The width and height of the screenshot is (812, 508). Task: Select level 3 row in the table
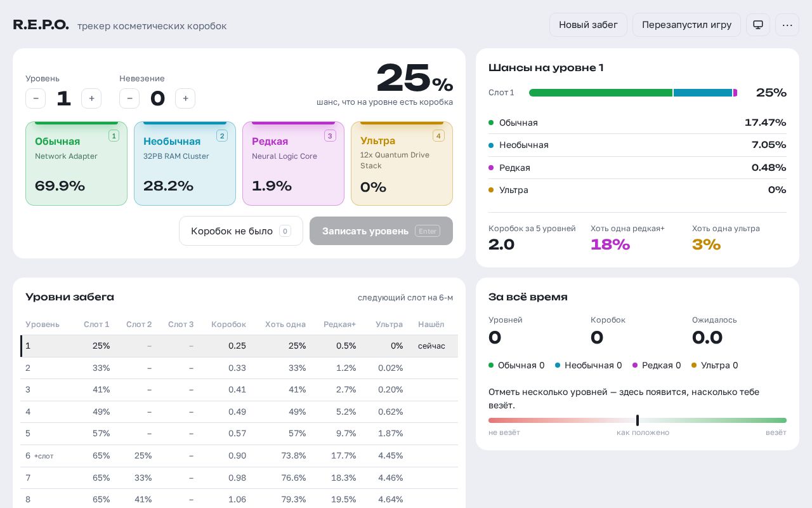pyautogui.click(x=239, y=390)
